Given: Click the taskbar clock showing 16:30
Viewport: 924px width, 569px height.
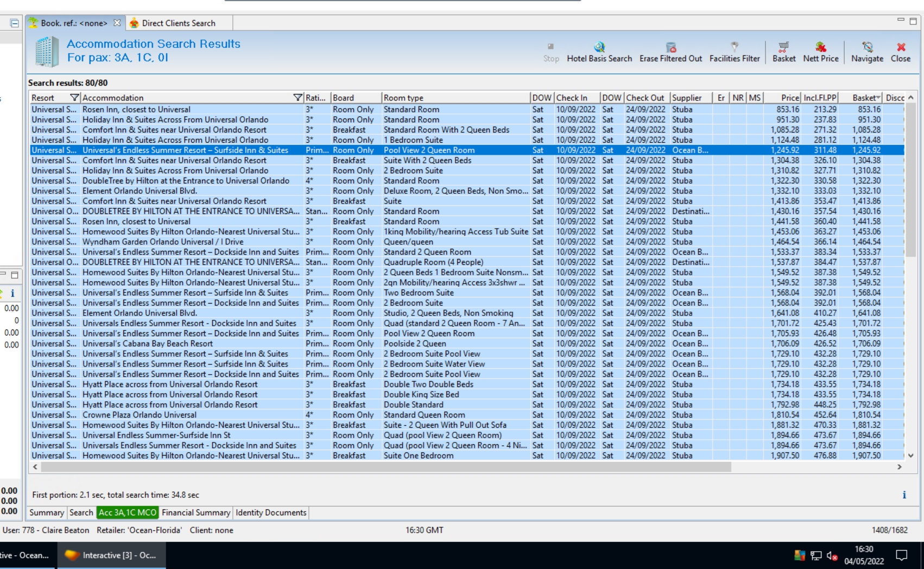Looking at the screenshot, I should tap(864, 555).
